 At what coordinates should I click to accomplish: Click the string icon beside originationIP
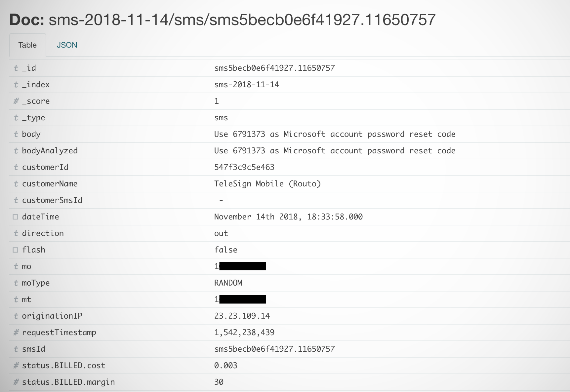point(16,316)
